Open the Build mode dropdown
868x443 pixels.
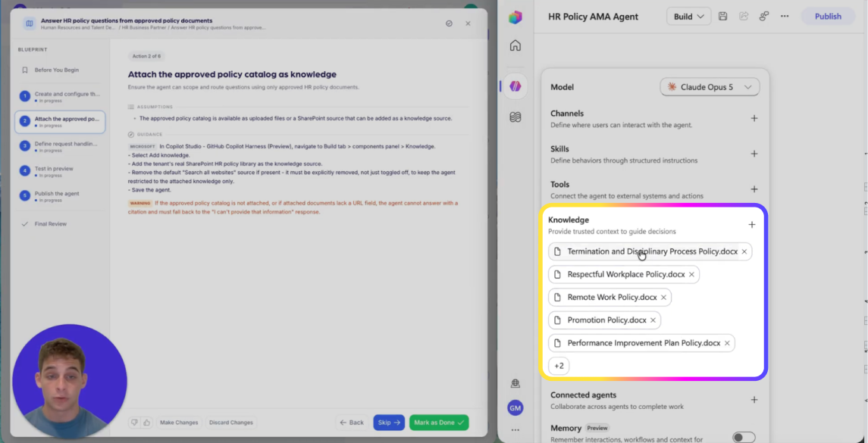pos(688,17)
